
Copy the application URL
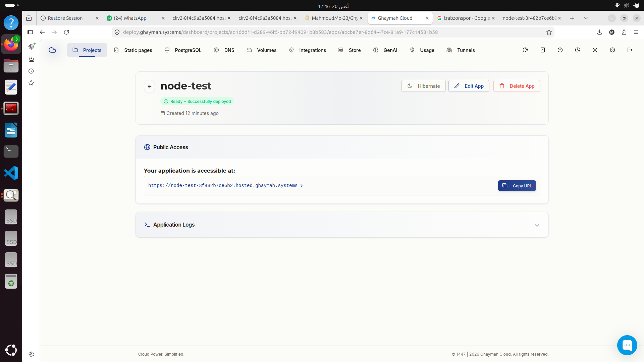coord(517,186)
